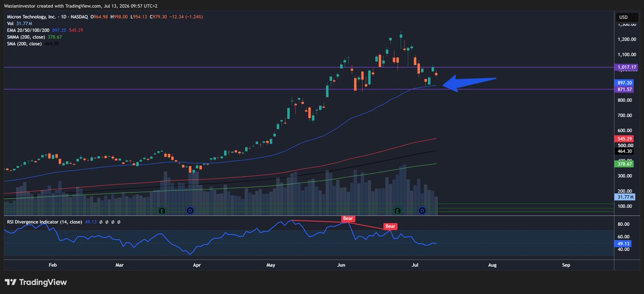Click the 1,017.17 purple price label
This screenshot has height=294, width=644.
click(627, 67)
